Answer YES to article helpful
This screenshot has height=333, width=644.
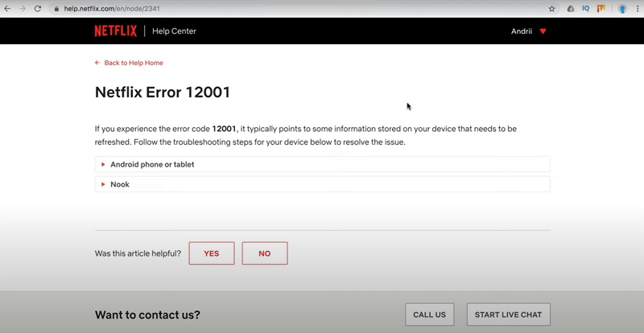(x=212, y=253)
